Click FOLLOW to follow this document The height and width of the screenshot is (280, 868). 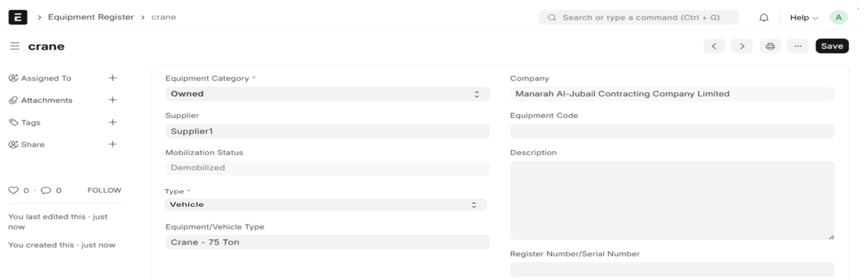[x=104, y=190]
